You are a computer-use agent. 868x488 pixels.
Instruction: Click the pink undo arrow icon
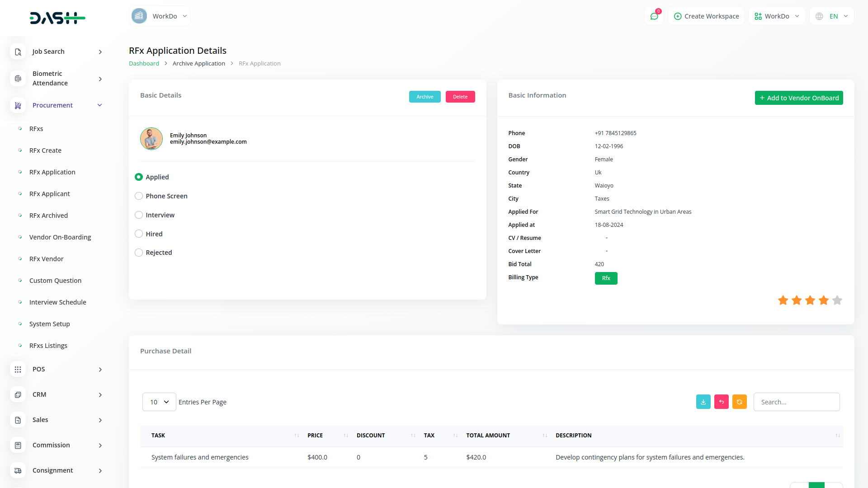pyautogui.click(x=721, y=402)
